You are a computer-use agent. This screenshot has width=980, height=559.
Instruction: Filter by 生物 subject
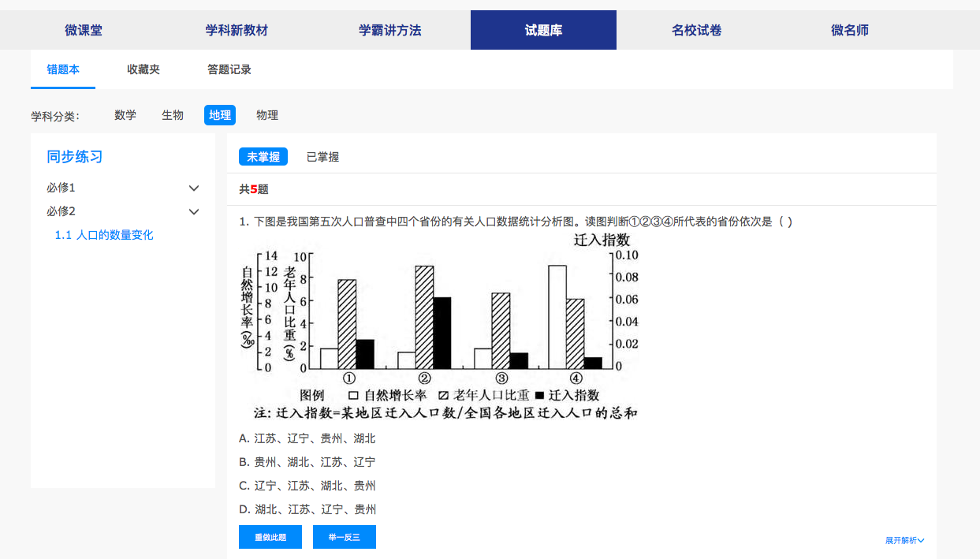pyautogui.click(x=173, y=115)
